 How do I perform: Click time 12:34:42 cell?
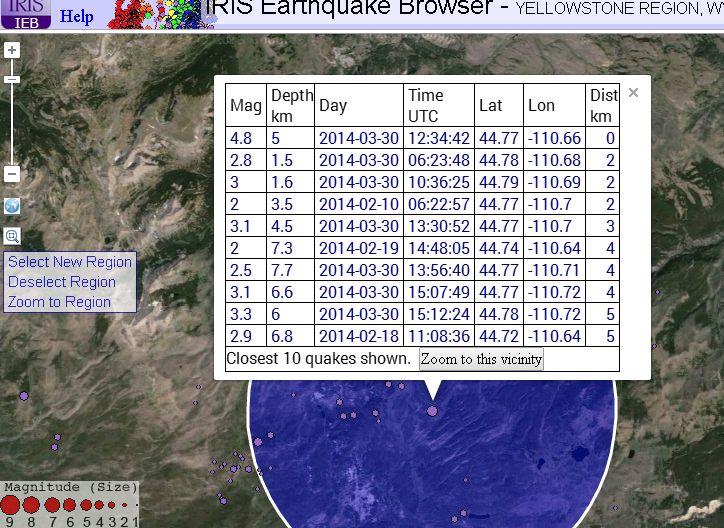point(439,138)
